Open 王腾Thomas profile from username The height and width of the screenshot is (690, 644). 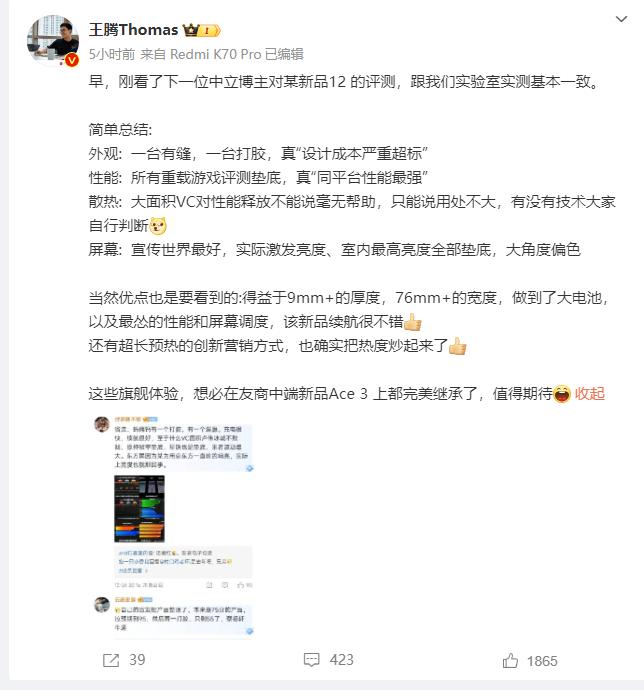pyautogui.click(x=133, y=30)
